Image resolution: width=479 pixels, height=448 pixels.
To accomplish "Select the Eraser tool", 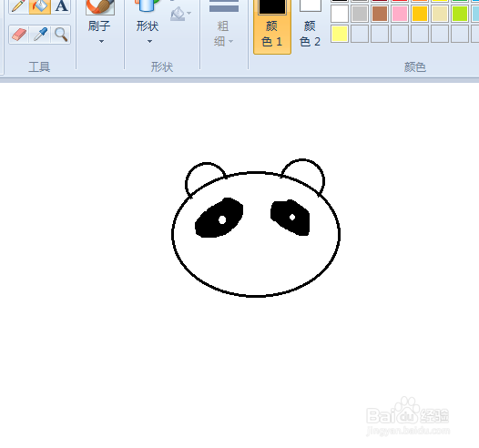I will [x=19, y=35].
